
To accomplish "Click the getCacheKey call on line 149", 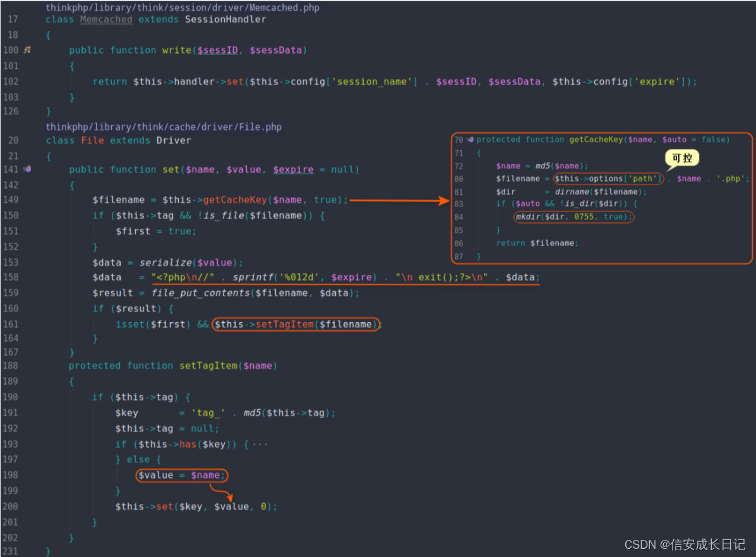I will coord(236,200).
